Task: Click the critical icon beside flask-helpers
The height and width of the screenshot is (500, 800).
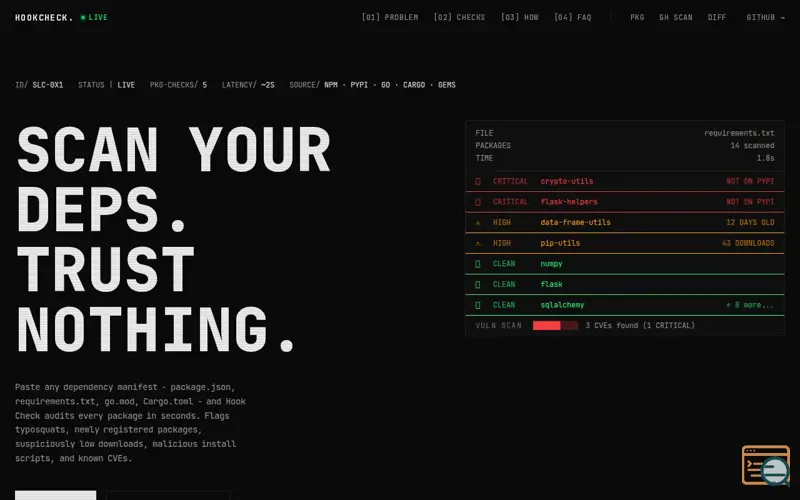Action: click(x=478, y=202)
